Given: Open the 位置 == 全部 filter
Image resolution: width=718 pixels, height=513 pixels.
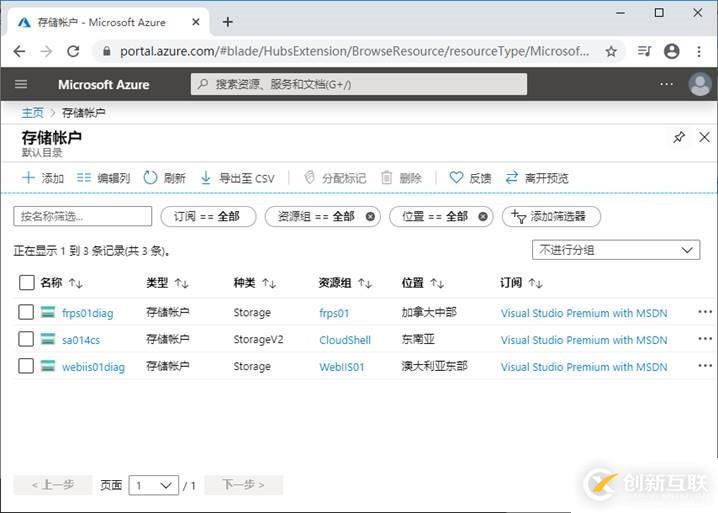Looking at the screenshot, I should click(435, 216).
